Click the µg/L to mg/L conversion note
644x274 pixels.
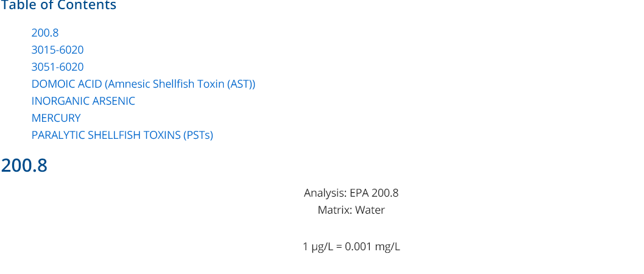tap(351, 247)
